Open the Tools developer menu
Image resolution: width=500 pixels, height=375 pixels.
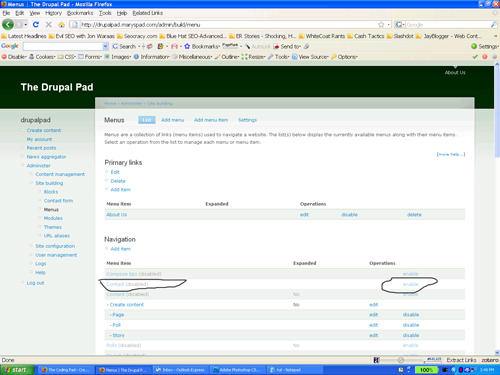[x=278, y=57]
